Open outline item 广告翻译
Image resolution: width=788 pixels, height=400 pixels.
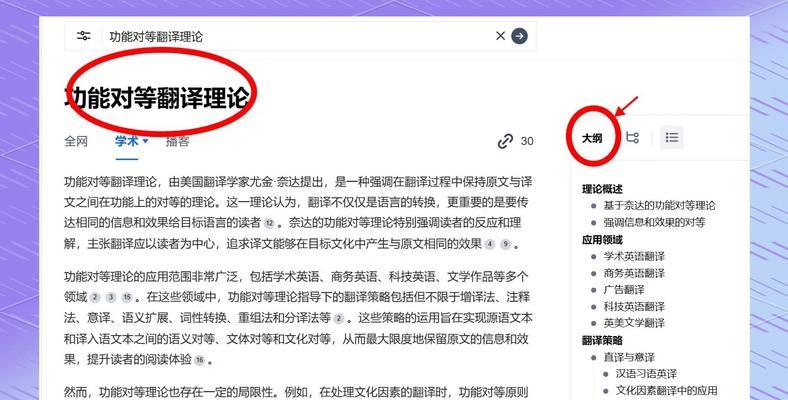(x=624, y=290)
